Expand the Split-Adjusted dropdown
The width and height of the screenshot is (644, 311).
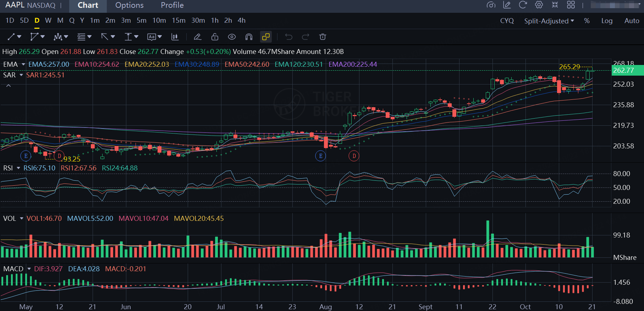pyautogui.click(x=549, y=21)
